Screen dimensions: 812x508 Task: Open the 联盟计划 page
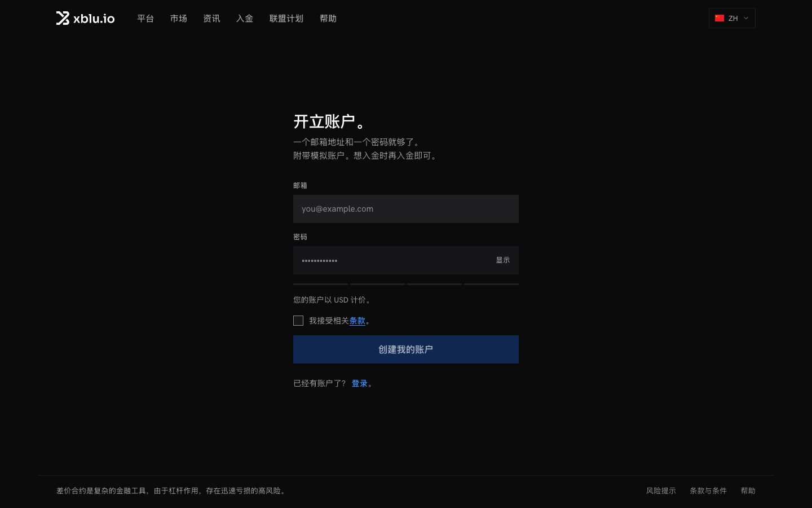[x=286, y=19]
